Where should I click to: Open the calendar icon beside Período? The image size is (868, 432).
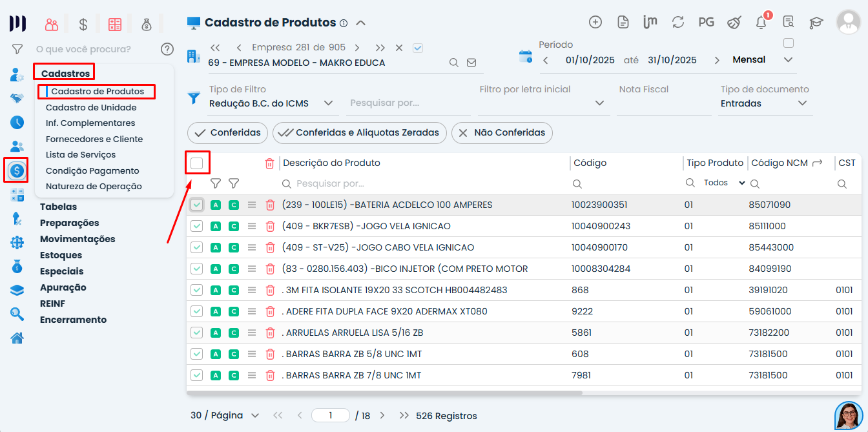tap(526, 56)
